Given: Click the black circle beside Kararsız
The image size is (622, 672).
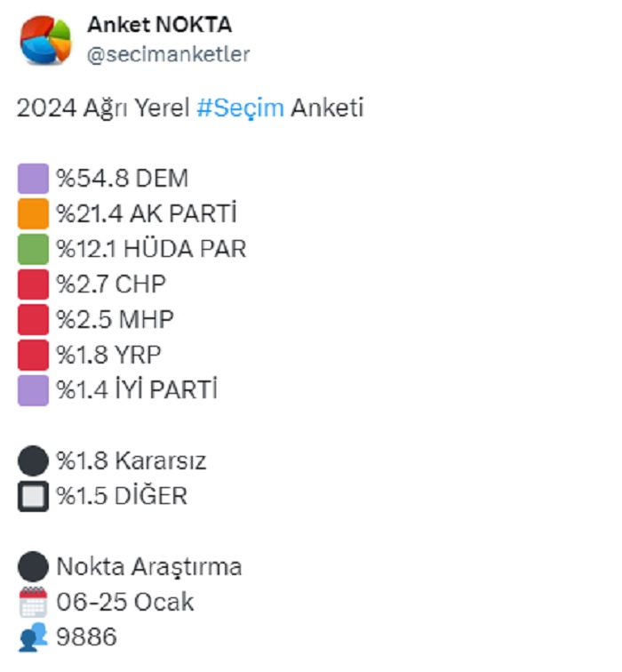Looking at the screenshot, I should tap(33, 461).
